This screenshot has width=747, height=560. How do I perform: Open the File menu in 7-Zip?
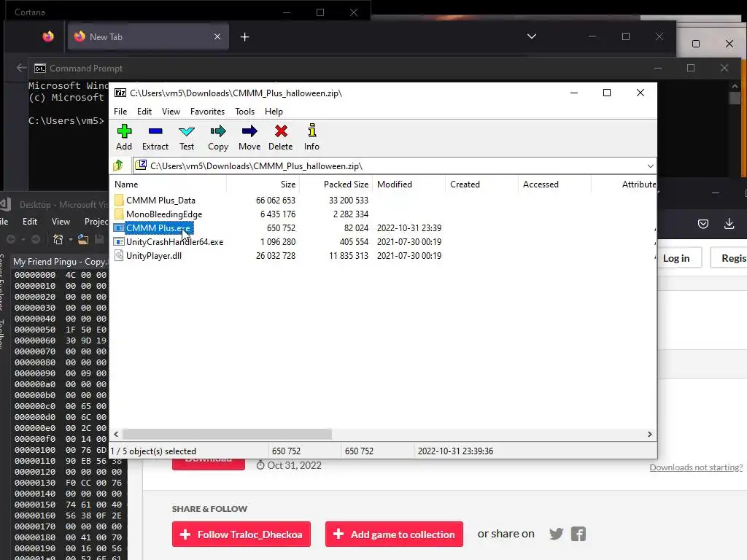pos(120,112)
